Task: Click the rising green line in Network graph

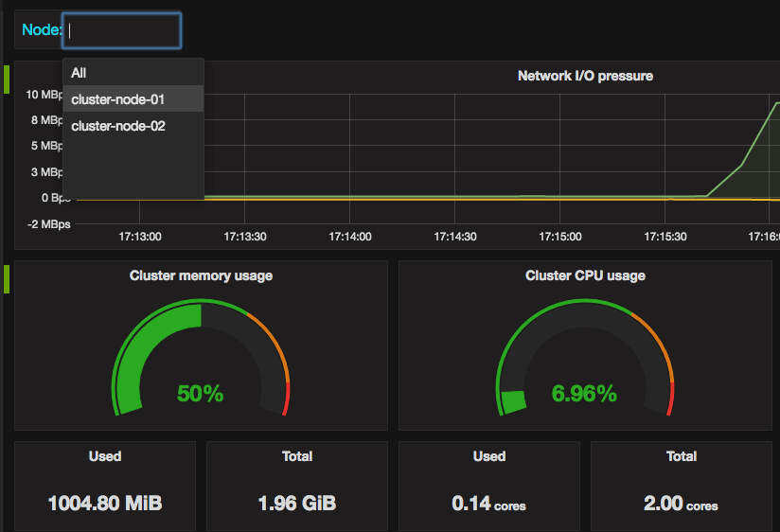Action: [742, 164]
